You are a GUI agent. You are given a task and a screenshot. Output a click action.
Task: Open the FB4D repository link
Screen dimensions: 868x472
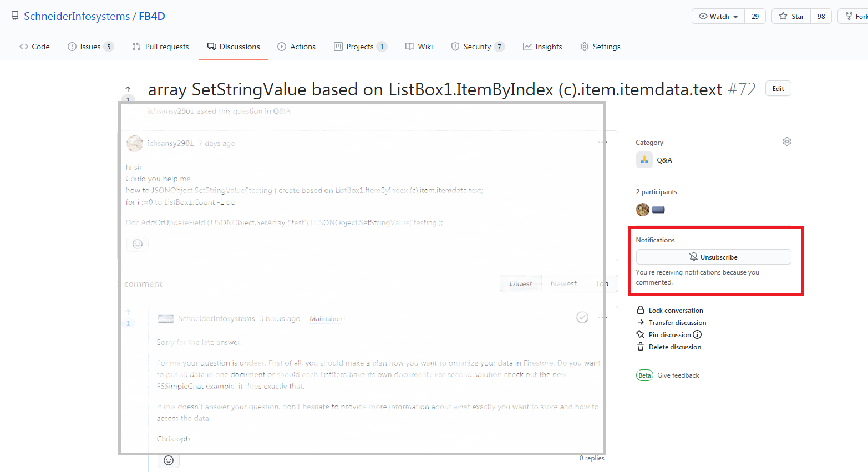(x=152, y=16)
